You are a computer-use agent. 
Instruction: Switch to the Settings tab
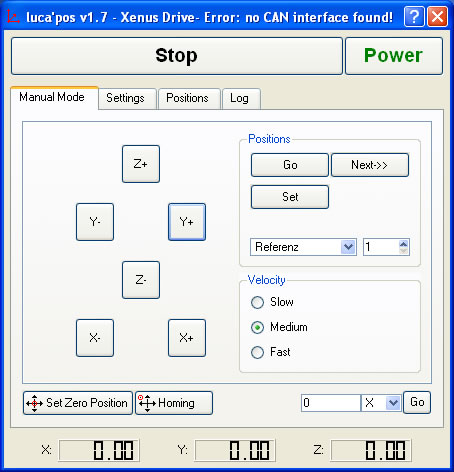tap(126, 98)
